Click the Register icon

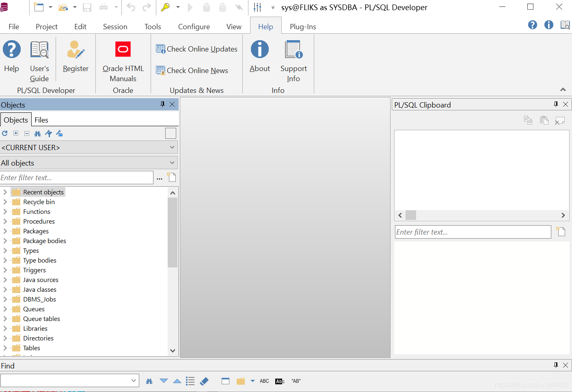[x=76, y=50]
